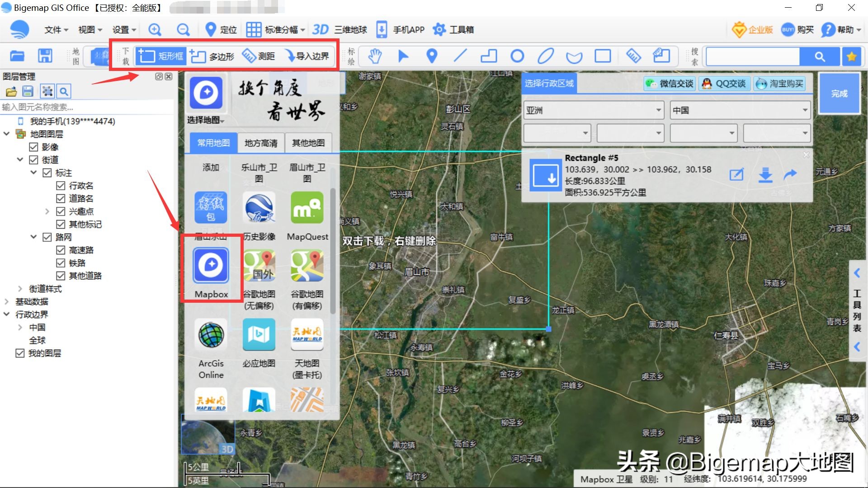
Task: Toggle the 影像 imagery layer checkbox
Action: coord(33,147)
